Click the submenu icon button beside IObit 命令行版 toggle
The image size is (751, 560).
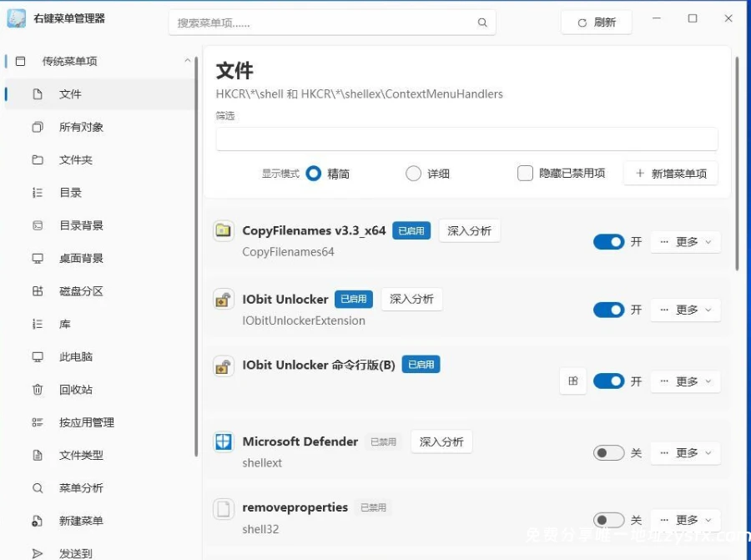point(572,381)
